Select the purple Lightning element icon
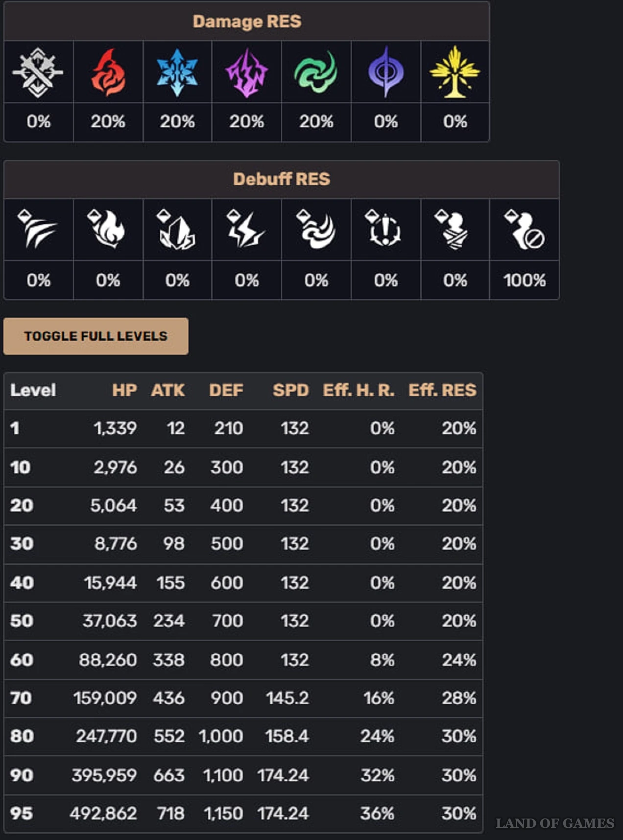623x840 pixels. point(247,72)
